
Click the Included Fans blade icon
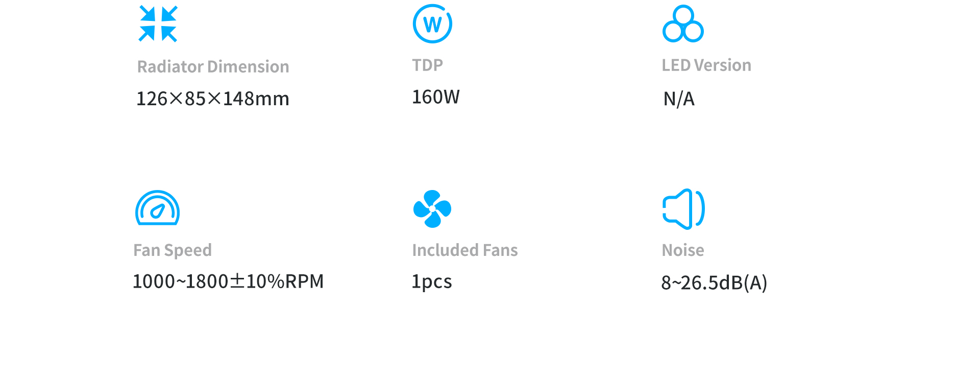tap(432, 209)
